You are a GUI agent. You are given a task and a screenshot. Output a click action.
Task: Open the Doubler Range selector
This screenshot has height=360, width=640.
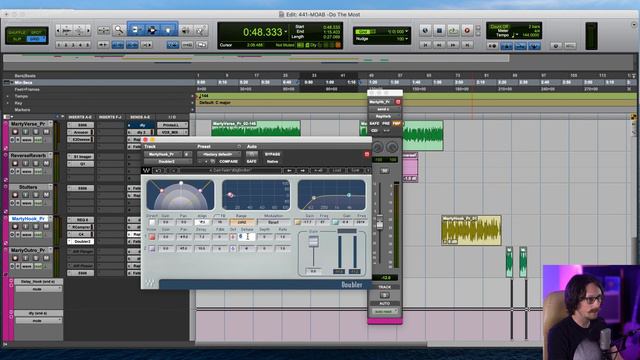(242, 222)
